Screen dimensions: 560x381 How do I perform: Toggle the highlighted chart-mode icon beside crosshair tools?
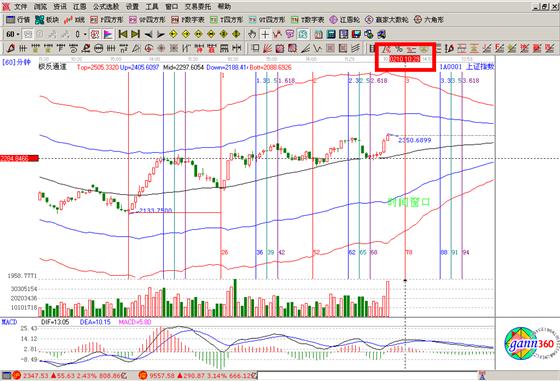click(303, 34)
